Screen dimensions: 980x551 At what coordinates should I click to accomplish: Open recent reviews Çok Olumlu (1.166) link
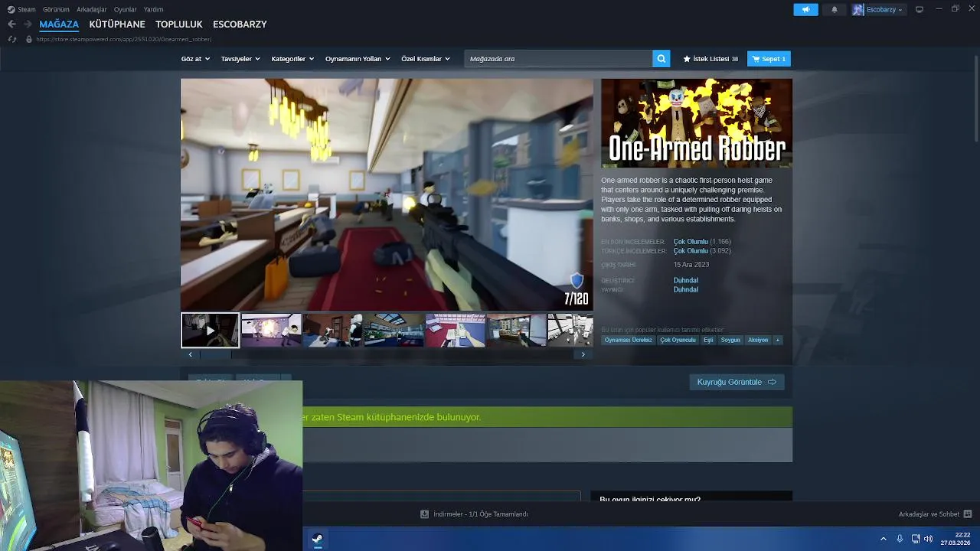(x=702, y=242)
